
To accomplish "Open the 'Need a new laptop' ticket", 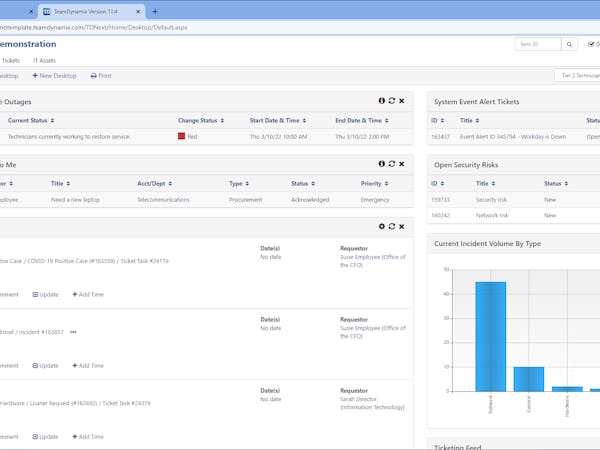I will (x=75, y=200).
